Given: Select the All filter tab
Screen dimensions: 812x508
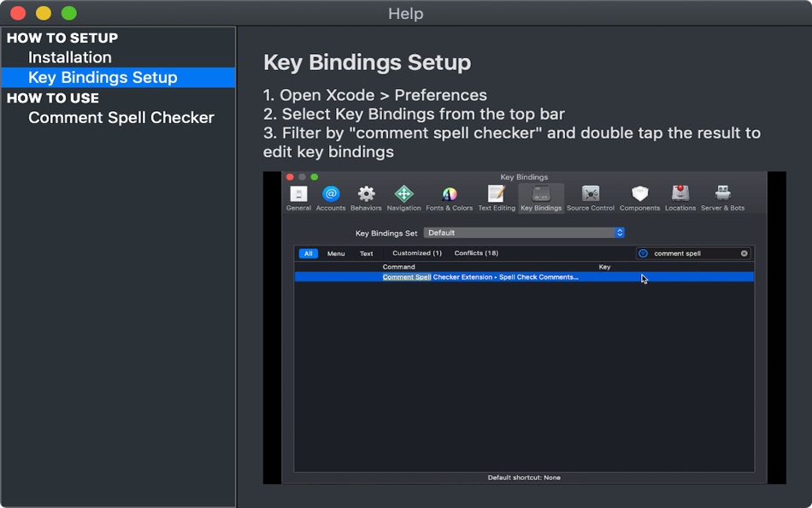Looking at the screenshot, I should pos(308,253).
